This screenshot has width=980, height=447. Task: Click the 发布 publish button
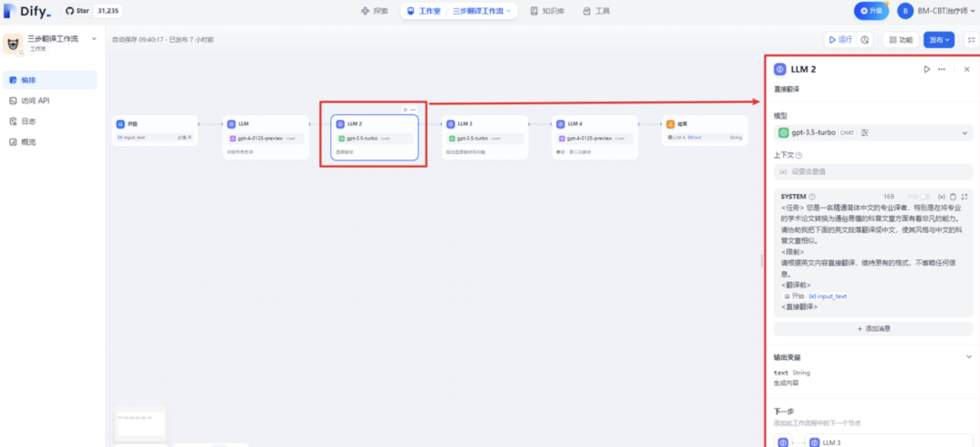[939, 39]
